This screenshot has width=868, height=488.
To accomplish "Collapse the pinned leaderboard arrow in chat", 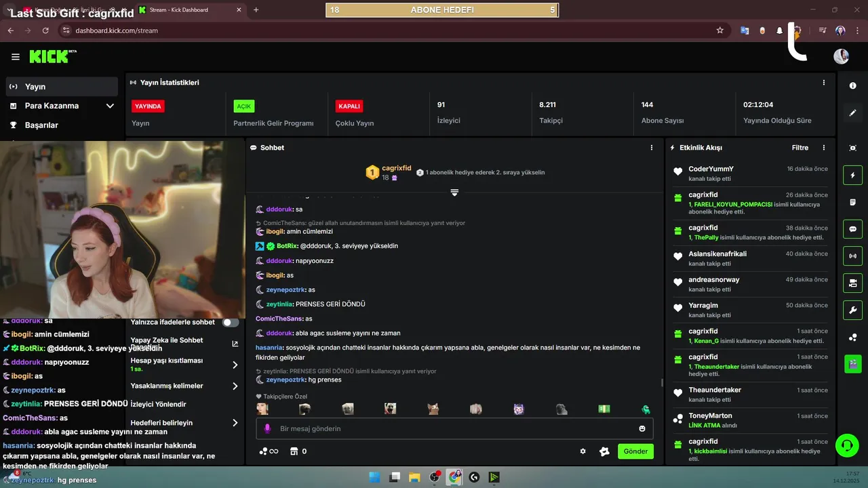I will point(454,193).
